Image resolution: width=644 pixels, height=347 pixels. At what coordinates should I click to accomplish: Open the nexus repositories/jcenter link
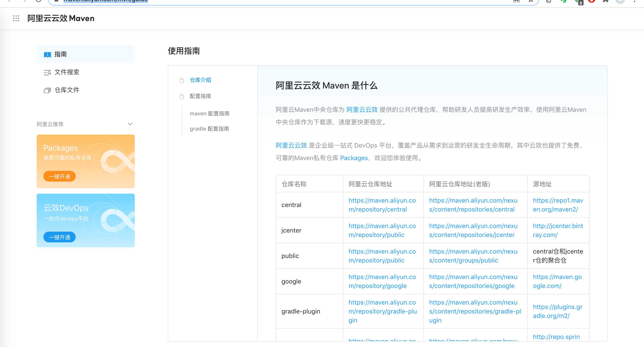click(x=473, y=230)
